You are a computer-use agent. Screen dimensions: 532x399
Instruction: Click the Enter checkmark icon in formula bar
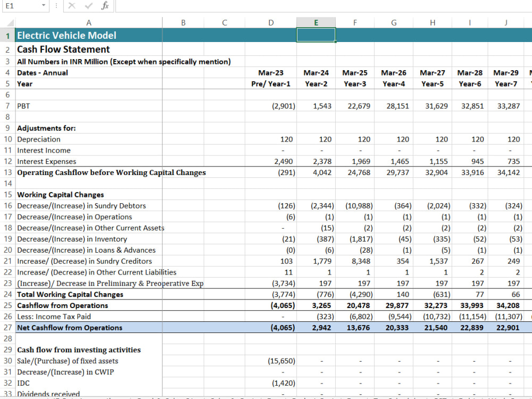[x=88, y=6]
